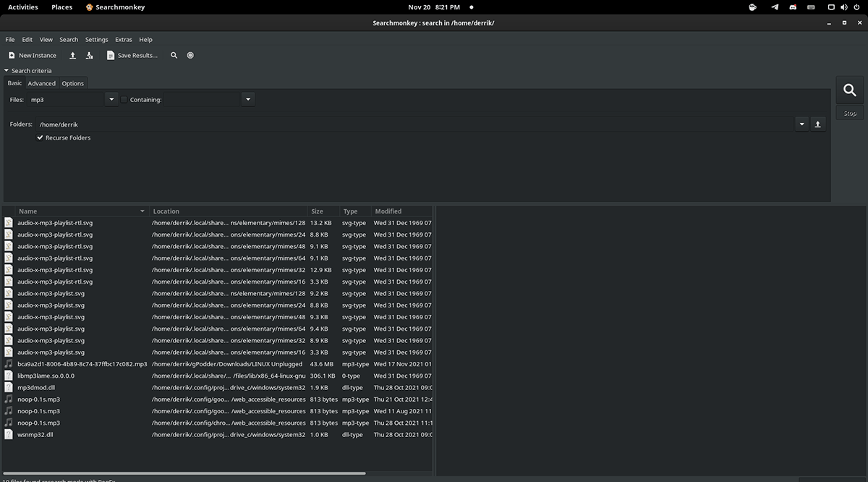Click the magnifier search toolbar icon

174,55
